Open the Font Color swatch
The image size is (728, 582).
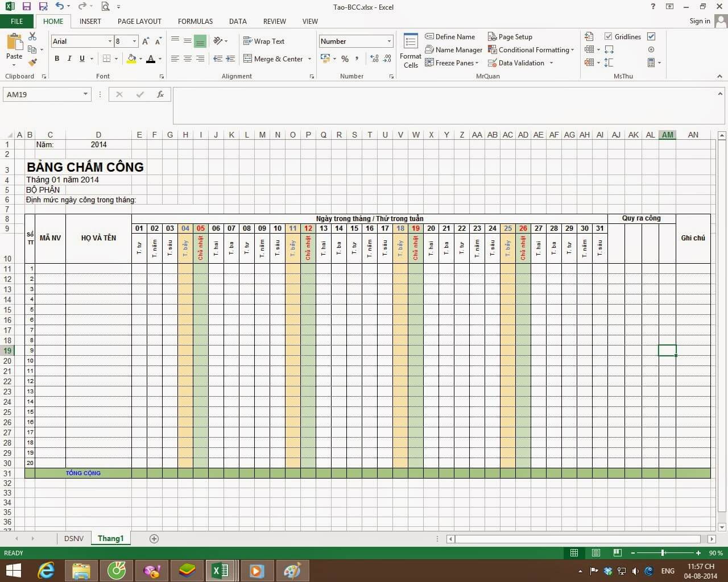[x=151, y=59]
